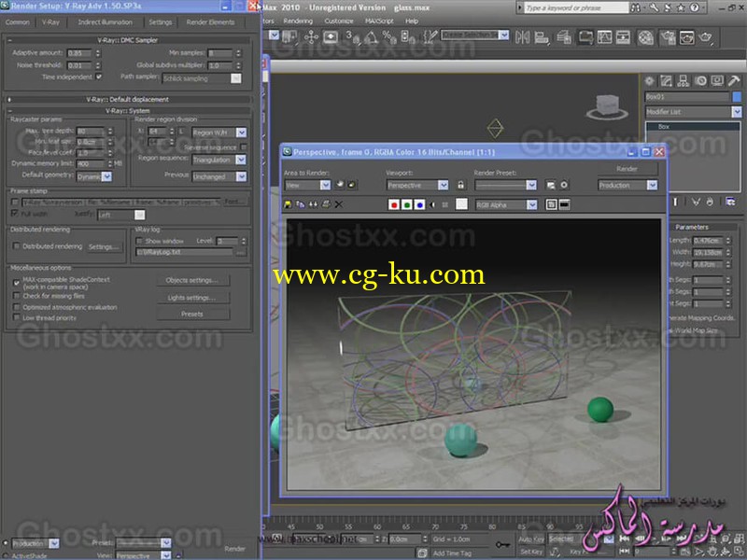Image resolution: width=747 pixels, height=560 pixels.
Task: Enable Distributed rendering checkbox
Action: [x=16, y=245]
